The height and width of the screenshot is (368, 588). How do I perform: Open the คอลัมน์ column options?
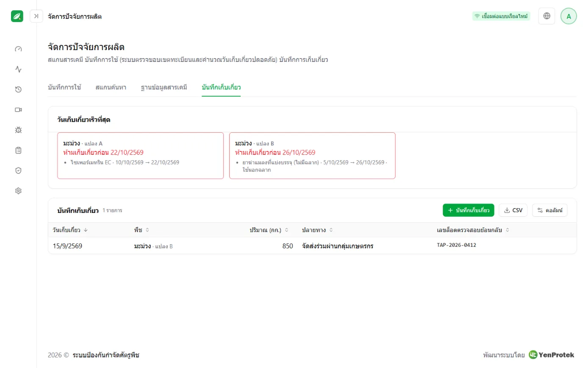click(x=549, y=210)
